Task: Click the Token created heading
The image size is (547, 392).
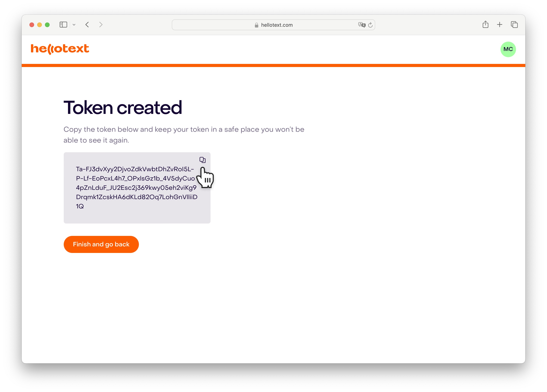Action: pos(123,107)
